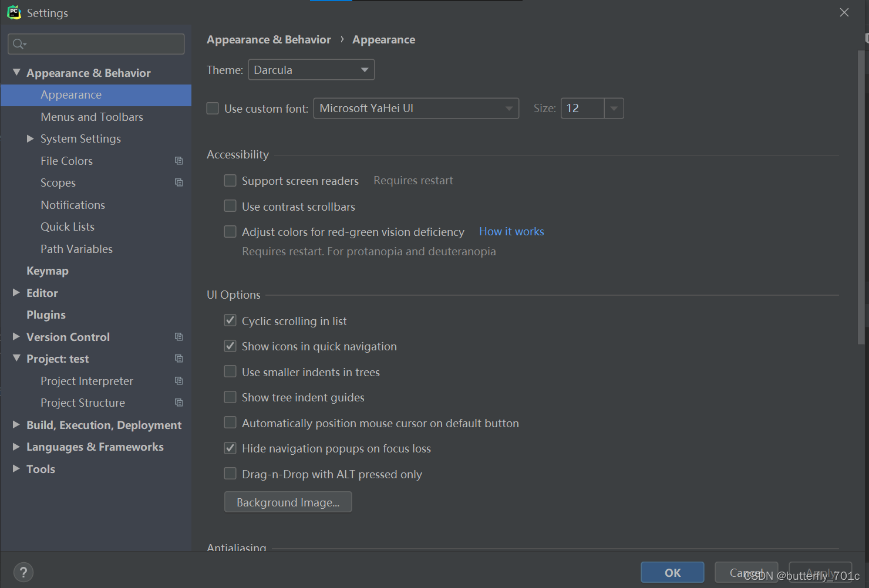869x588 pixels.
Task: Enable red-green vision deficiency color adjustment
Action: (230, 232)
